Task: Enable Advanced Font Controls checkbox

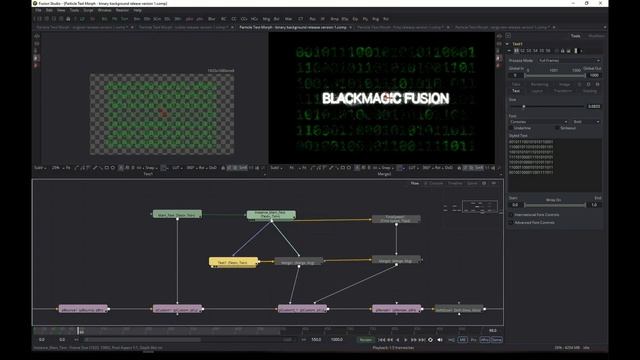Action: click(511, 222)
